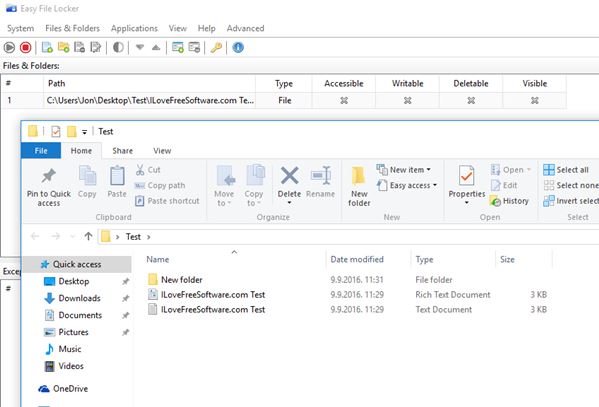Open the System menu
Screen dimensions: 599x407
[x=21, y=28]
